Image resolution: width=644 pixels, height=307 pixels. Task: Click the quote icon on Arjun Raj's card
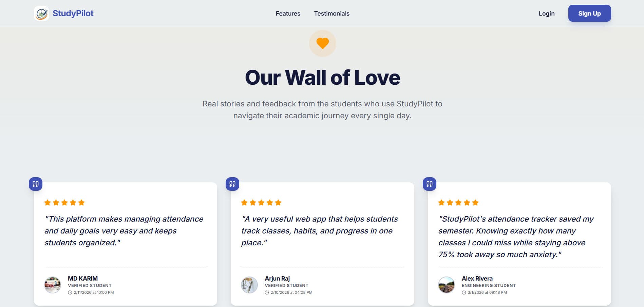point(232,184)
